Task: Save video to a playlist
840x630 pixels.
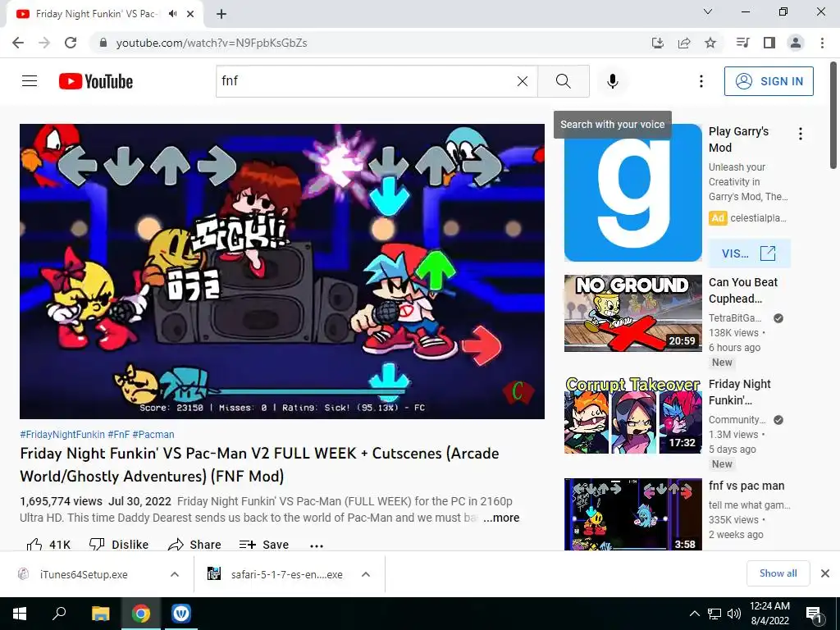Action: [x=264, y=545]
